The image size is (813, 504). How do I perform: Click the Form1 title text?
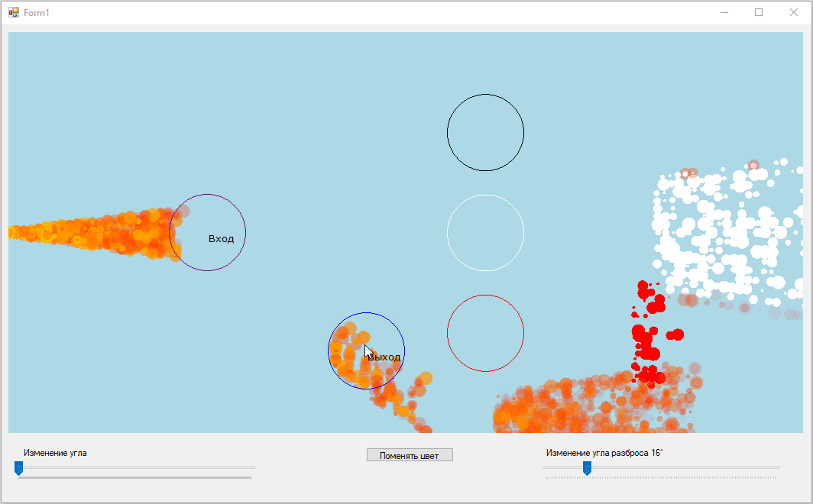click(x=37, y=13)
